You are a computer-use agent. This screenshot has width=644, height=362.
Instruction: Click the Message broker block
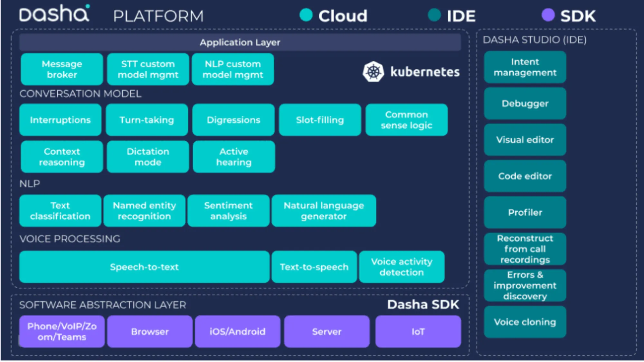[x=62, y=69]
